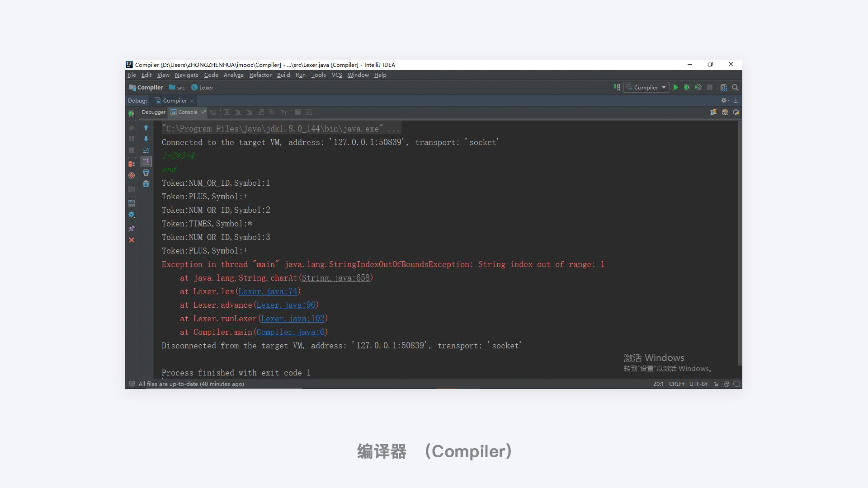Click the Trace Current Stream Chain icon
The image size is (868, 488).
pos(309,112)
